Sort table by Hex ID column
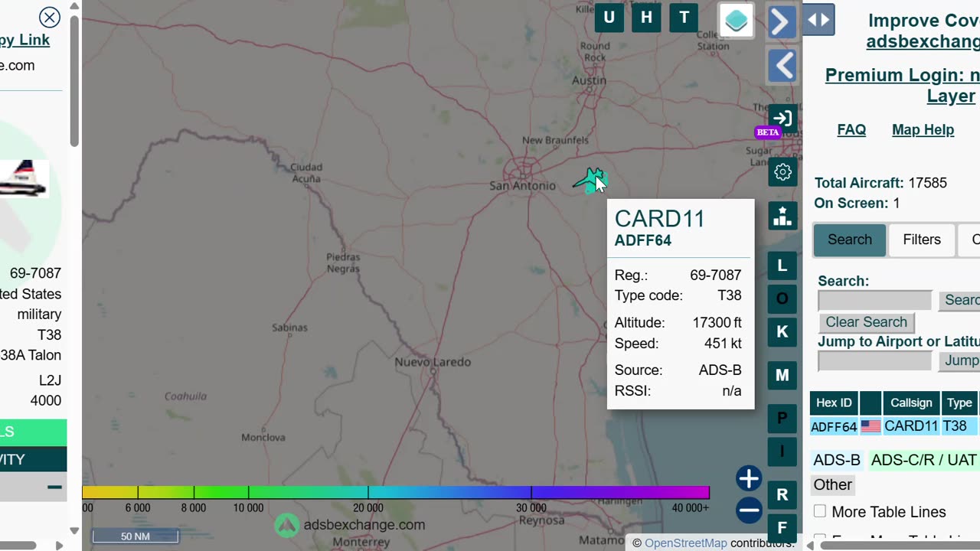 tap(834, 403)
